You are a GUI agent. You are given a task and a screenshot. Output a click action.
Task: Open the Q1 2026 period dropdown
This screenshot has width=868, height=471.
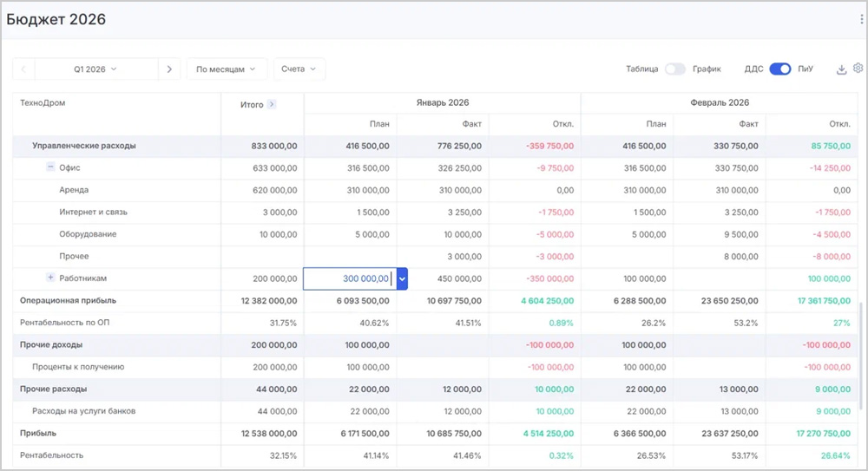click(95, 69)
